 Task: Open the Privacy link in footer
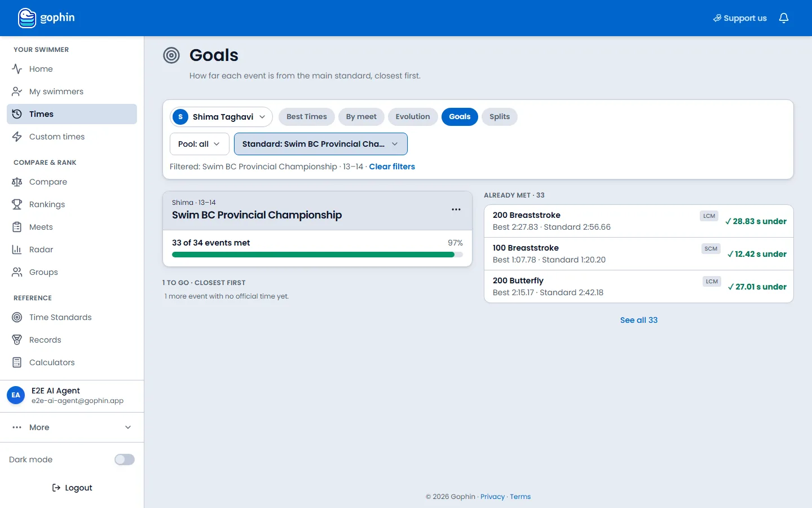click(x=492, y=497)
